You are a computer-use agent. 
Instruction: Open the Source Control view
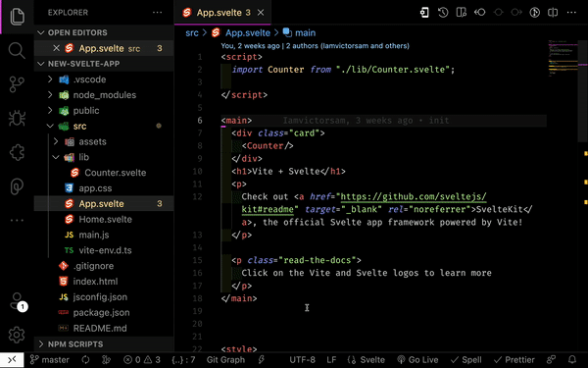click(17, 84)
